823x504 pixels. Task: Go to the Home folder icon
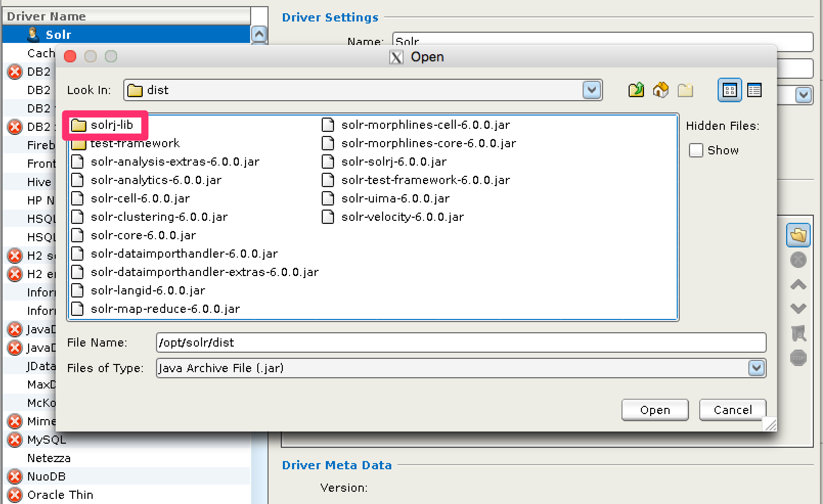click(x=660, y=90)
